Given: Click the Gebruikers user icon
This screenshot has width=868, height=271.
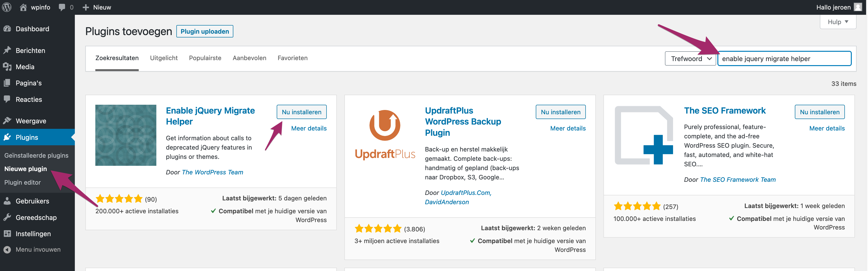Looking at the screenshot, I should 7,201.
